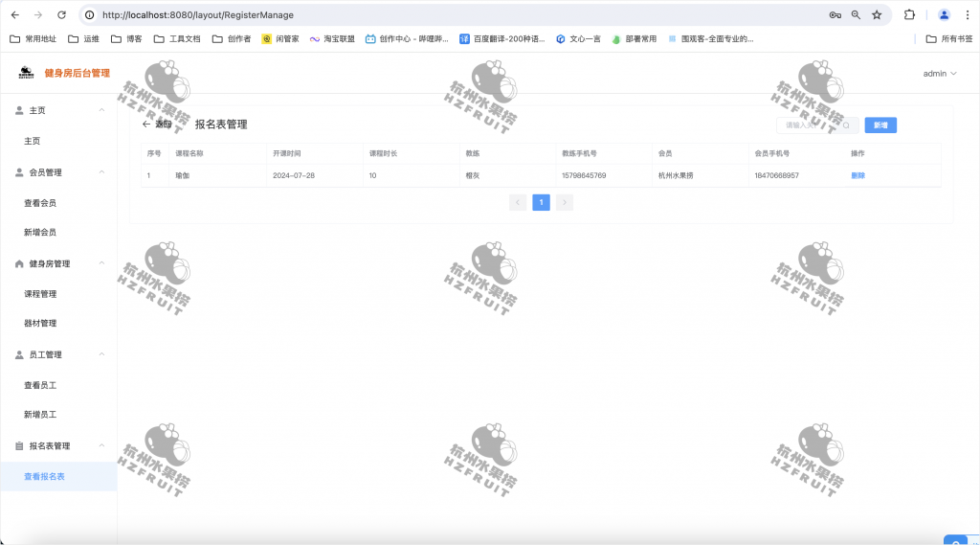Click the 教练手机号 column header

(x=579, y=153)
